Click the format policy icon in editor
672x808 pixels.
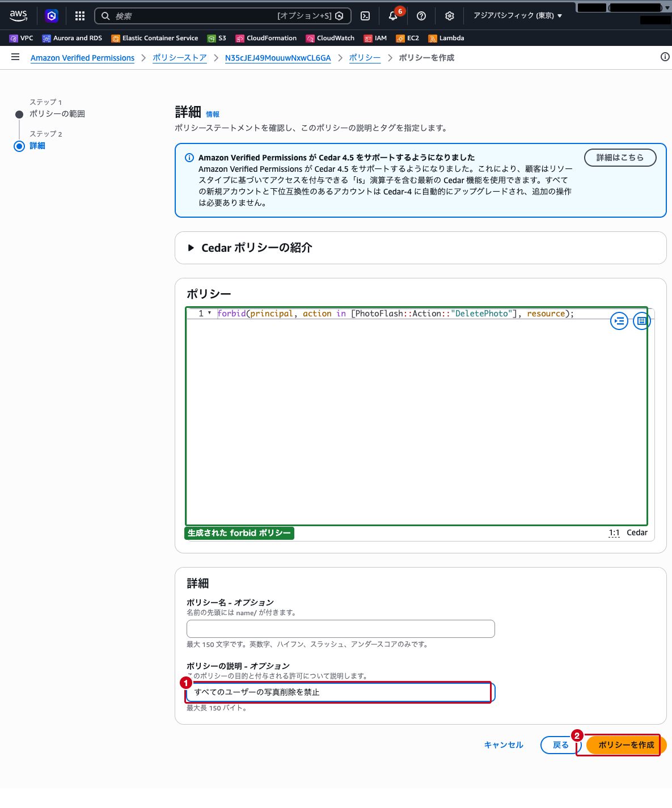[x=619, y=321]
